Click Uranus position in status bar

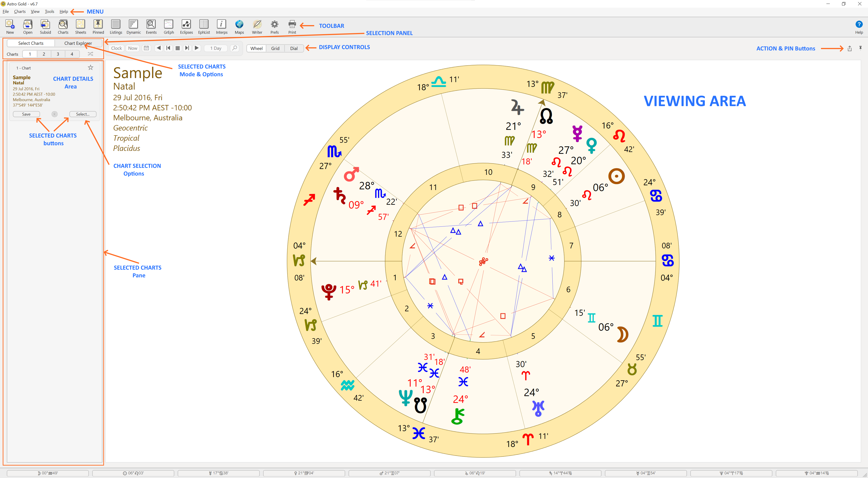pos(646,473)
